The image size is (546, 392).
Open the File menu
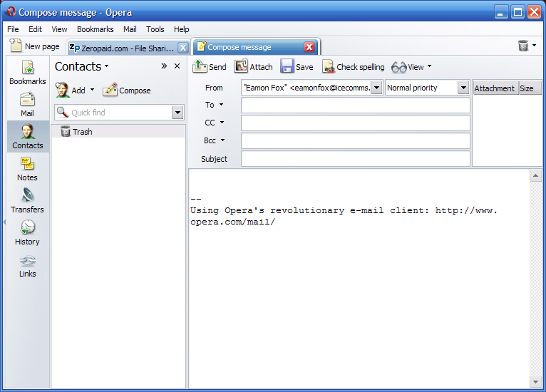13,29
